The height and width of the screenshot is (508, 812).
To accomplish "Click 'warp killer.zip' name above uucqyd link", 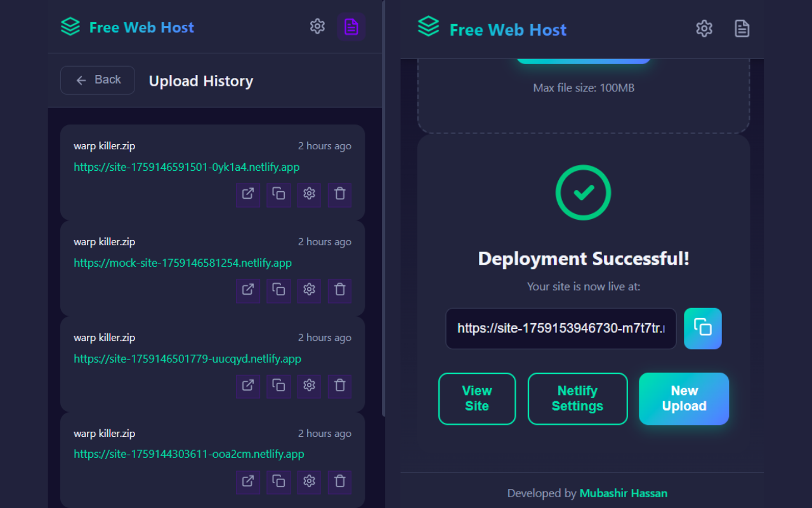I will (104, 338).
